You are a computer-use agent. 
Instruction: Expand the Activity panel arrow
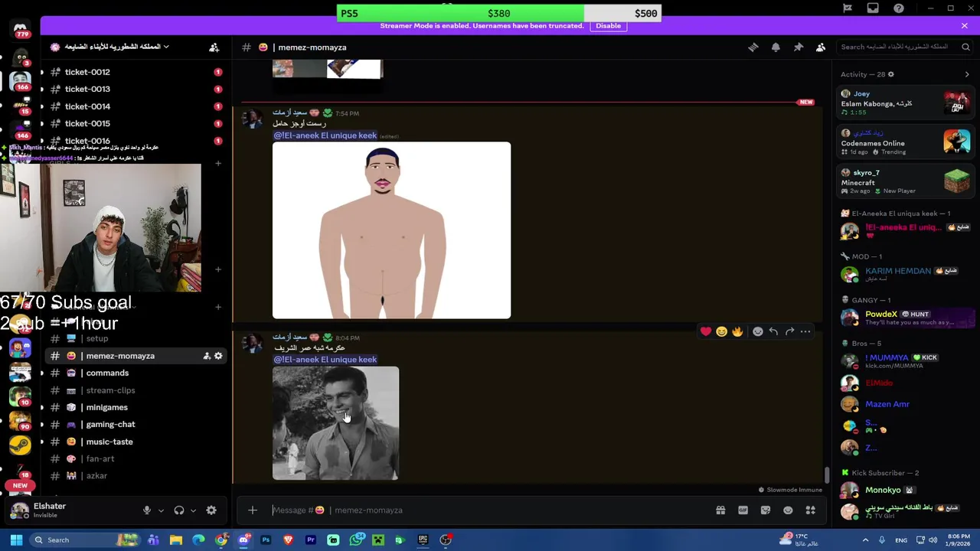tap(967, 74)
